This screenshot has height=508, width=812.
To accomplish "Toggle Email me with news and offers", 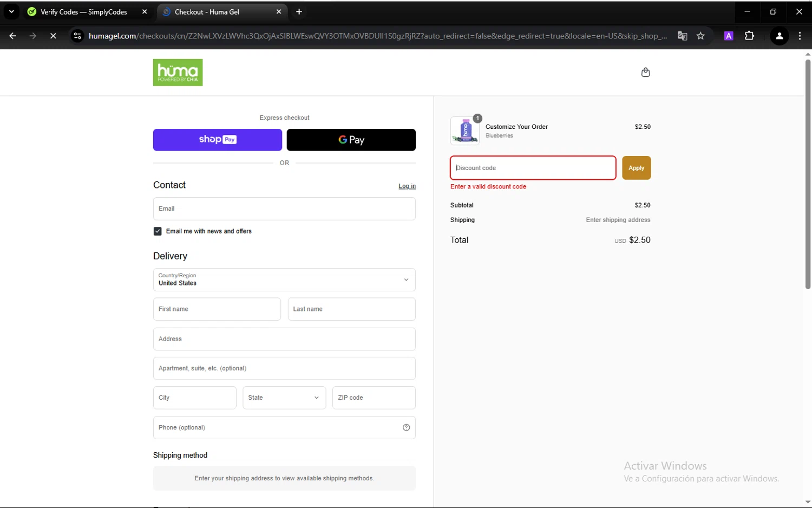I will tap(158, 231).
